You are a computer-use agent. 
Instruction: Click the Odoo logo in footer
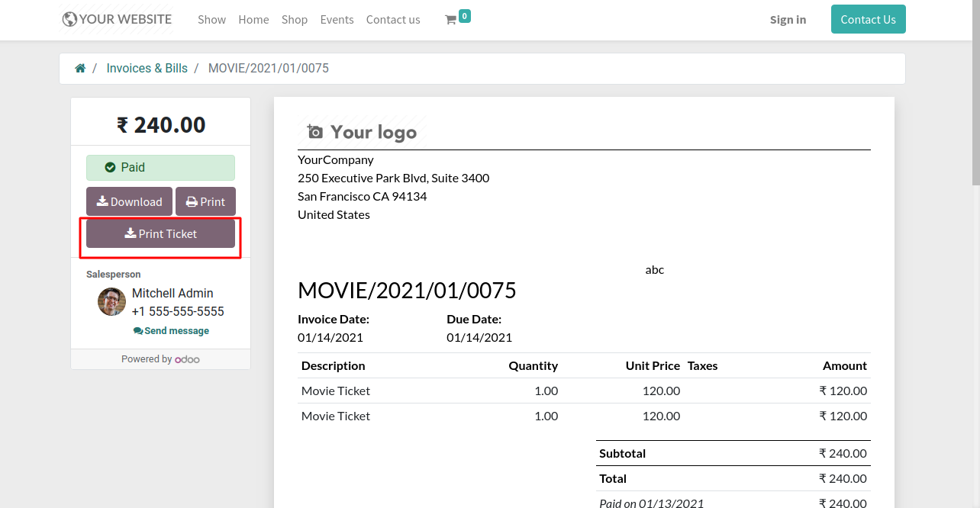click(x=187, y=359)
